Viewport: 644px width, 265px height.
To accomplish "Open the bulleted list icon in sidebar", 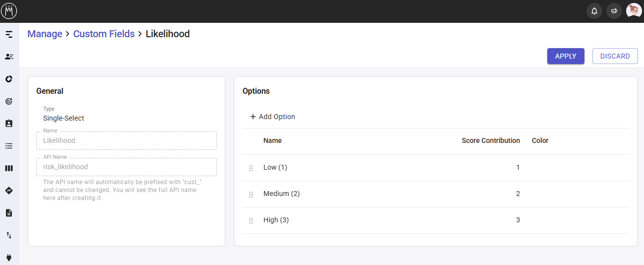I will click(9, 146).
